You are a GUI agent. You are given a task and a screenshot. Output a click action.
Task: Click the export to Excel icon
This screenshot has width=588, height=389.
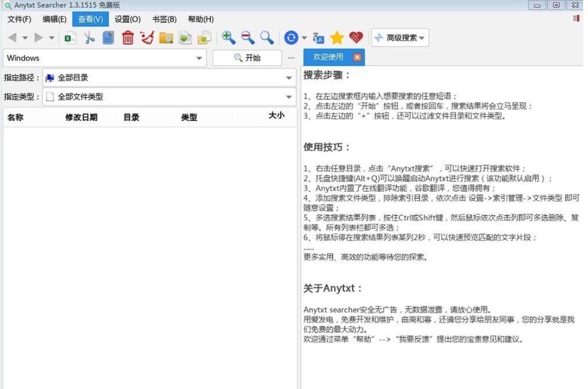[71, 38]
